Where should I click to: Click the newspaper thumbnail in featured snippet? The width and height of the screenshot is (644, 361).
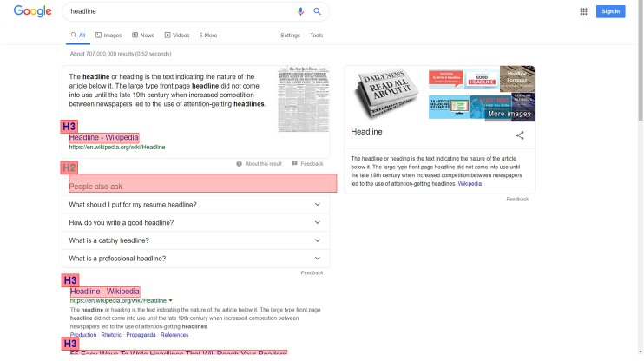(304, 99)
